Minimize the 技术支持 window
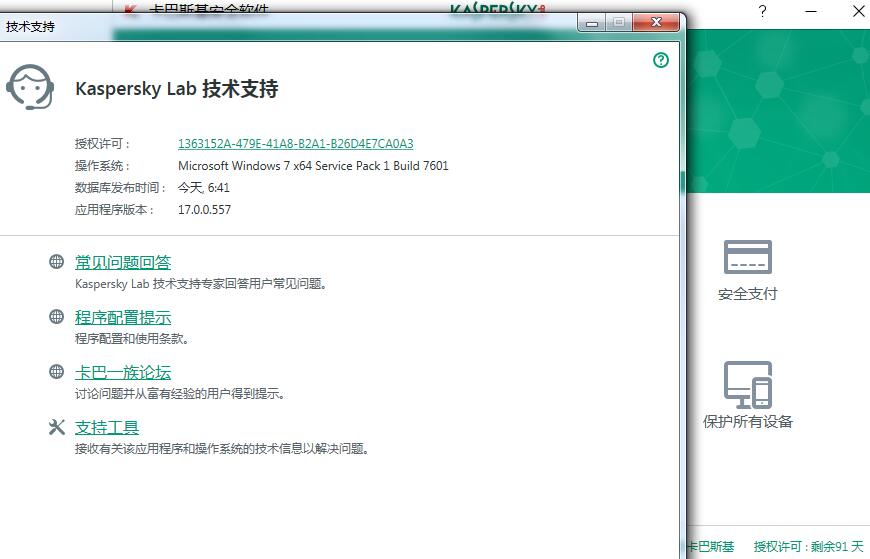This screenshot has height=559, width=870. tap(591, 23)
